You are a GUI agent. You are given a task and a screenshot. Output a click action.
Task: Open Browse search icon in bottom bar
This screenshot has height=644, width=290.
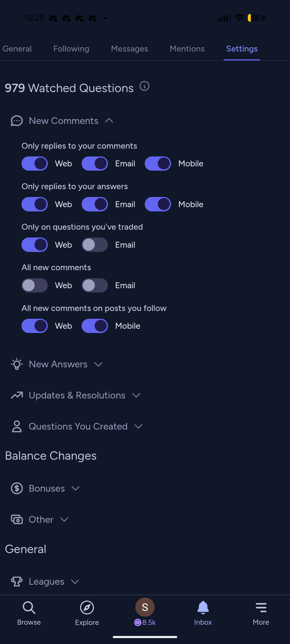click(x=29, y=608)
